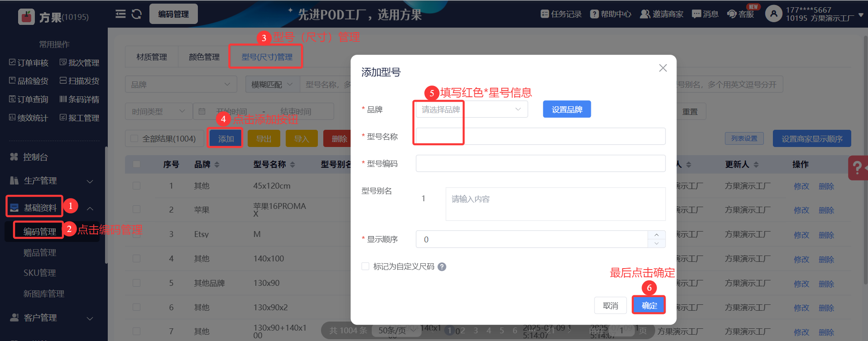868x341 pixels.
Task: Click the user avatar icon
Action: click(x=774, y=14)
